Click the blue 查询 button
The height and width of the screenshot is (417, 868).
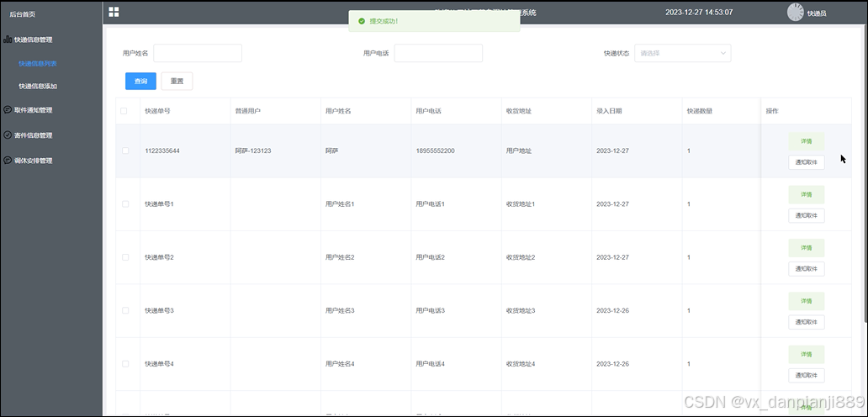pyautogui.click(x=140, y=82)
